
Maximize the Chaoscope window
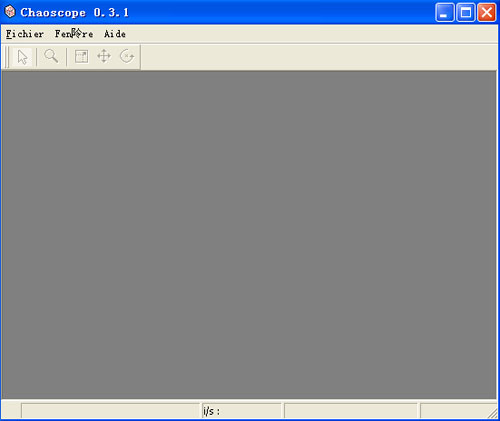[x=466, y=13]
